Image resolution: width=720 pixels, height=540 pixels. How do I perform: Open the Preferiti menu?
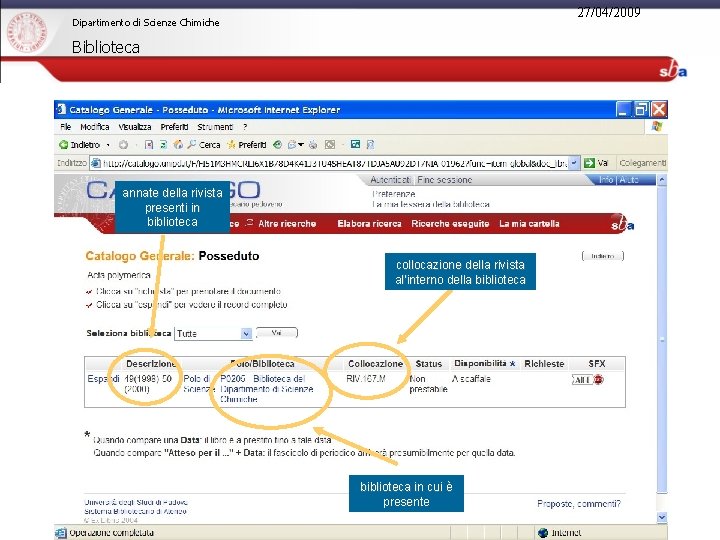(174, 127)
